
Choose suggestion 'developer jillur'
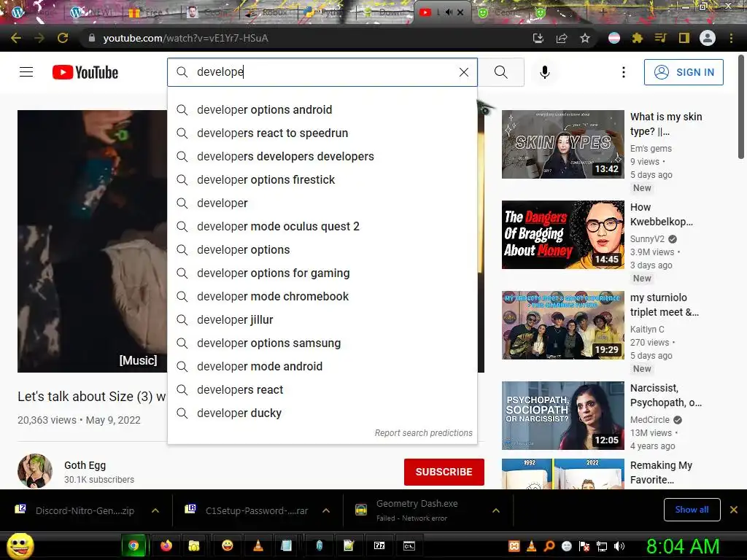pyautogui.click(x=322, y=319)
